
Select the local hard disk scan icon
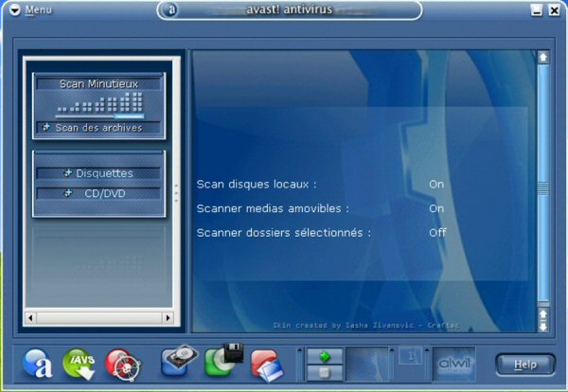[x=179, y=360]
